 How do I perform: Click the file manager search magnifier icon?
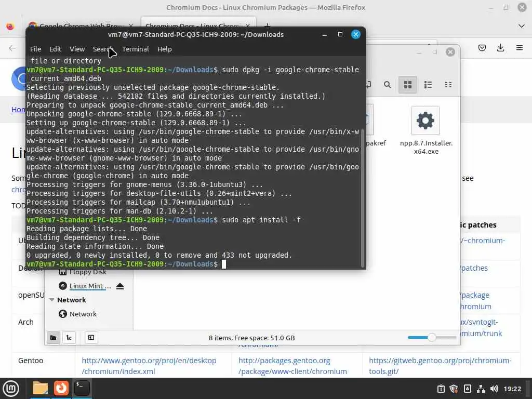[x=387, y=85]
